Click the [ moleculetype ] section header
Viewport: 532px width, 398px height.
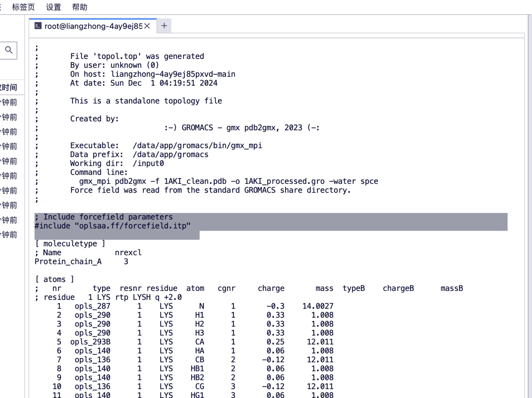tap(70, 244)
